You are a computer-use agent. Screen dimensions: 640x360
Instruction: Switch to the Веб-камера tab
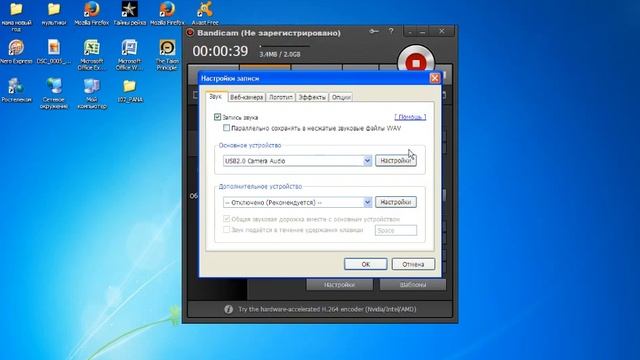(x=247, y=97)
